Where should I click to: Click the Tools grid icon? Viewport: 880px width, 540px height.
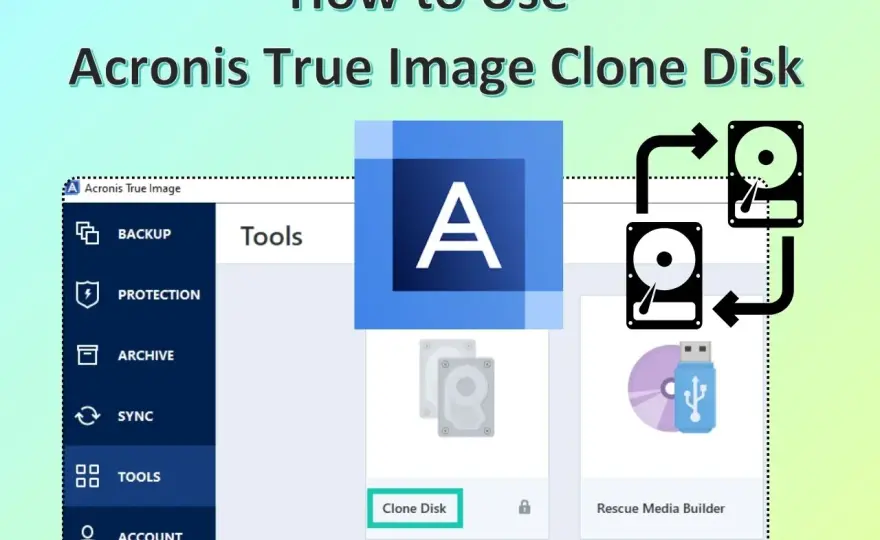(88, 476)
